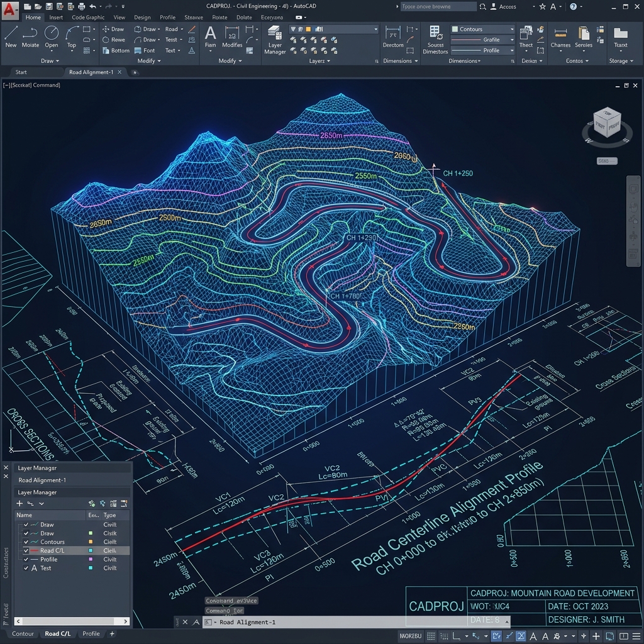
Task: Click cyan color swatch of Read C/L layer
Action: (x=91, y=550)
